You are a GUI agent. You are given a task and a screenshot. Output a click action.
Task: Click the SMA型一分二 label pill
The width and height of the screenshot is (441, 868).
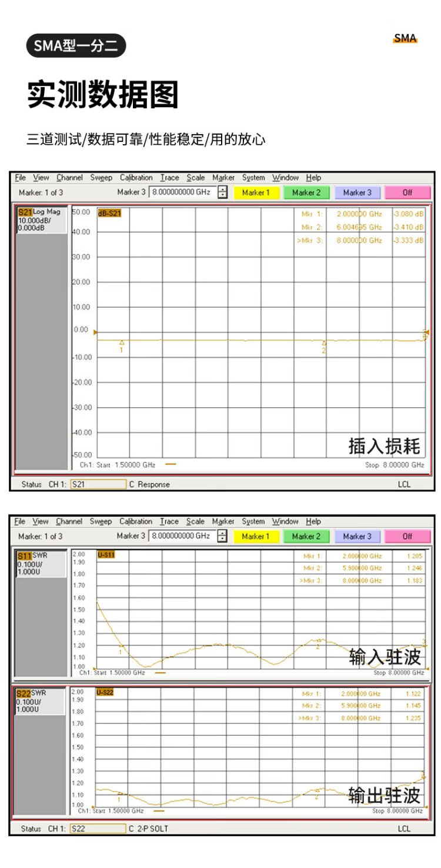[x=76, y=46]
